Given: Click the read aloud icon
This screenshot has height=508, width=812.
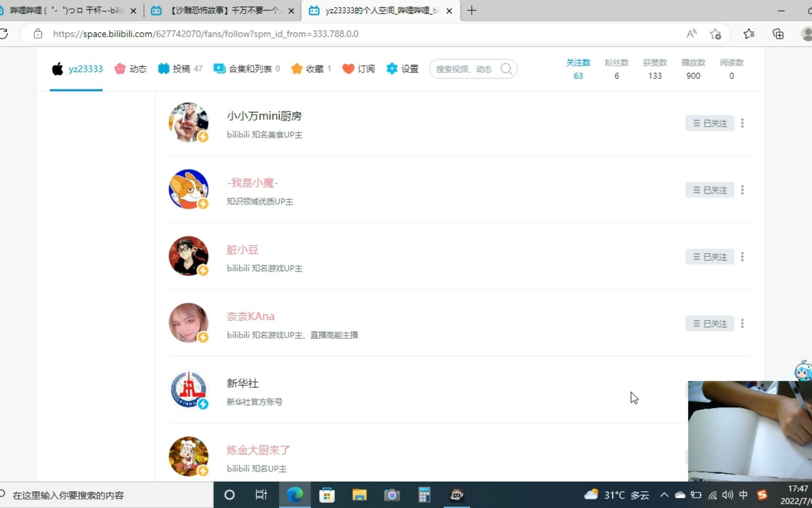Looking at the screenshot, I should [x=691, y=34].
